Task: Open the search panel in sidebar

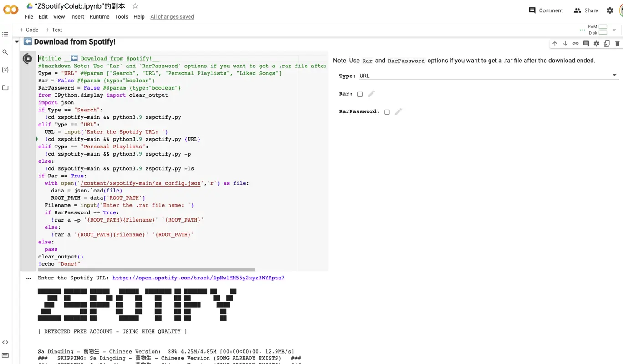Action: tap(5, 52)
